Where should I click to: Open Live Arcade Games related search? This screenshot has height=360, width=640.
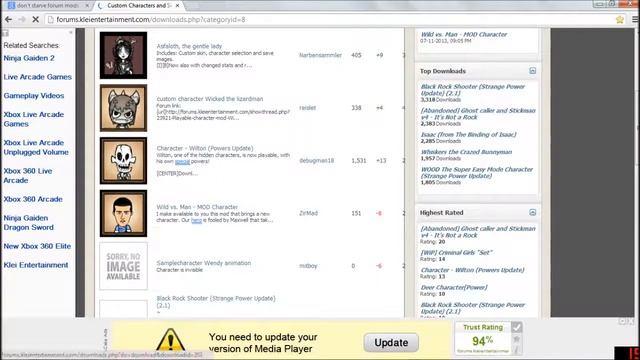[38, 77]
